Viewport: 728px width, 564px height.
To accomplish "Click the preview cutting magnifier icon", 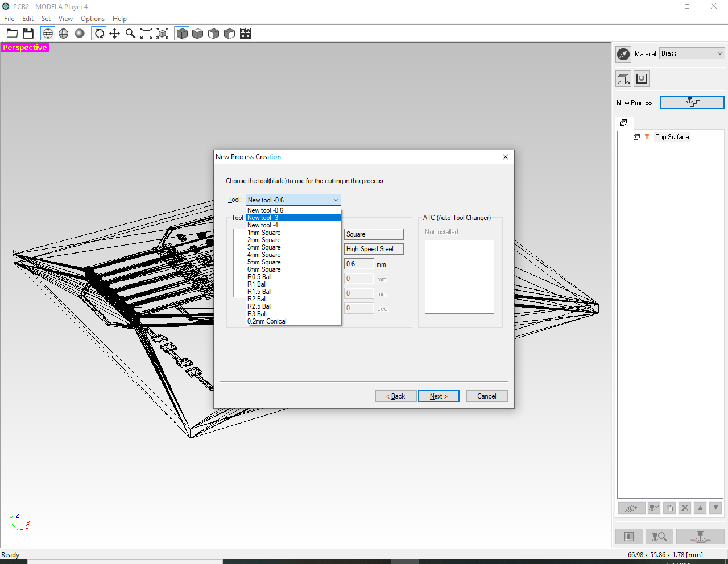I will 659,536.
